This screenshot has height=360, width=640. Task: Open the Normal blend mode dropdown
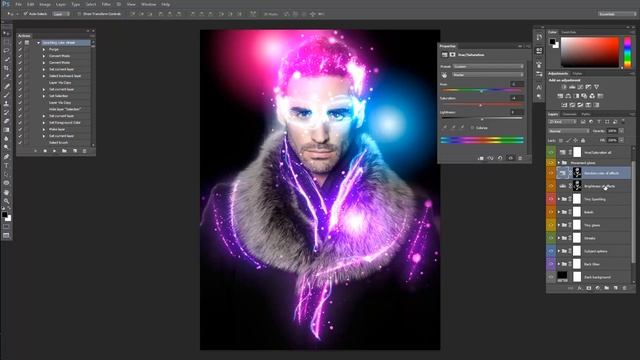pyautogui.click(x=568, y=131)
